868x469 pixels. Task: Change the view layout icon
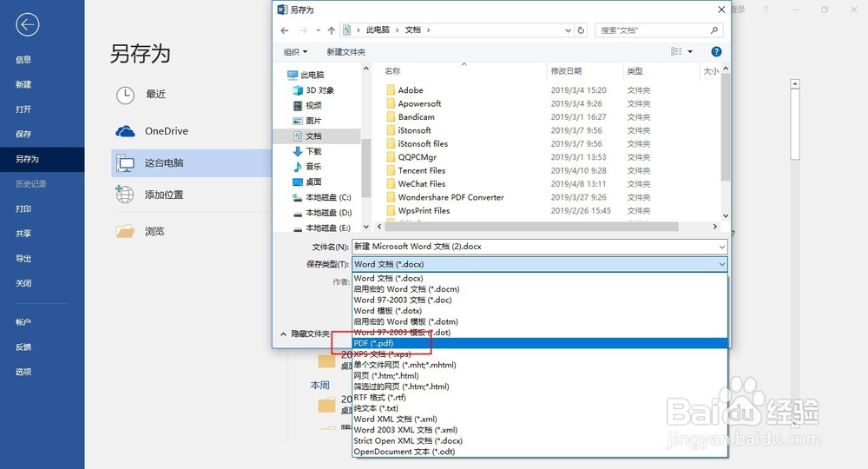676,51
